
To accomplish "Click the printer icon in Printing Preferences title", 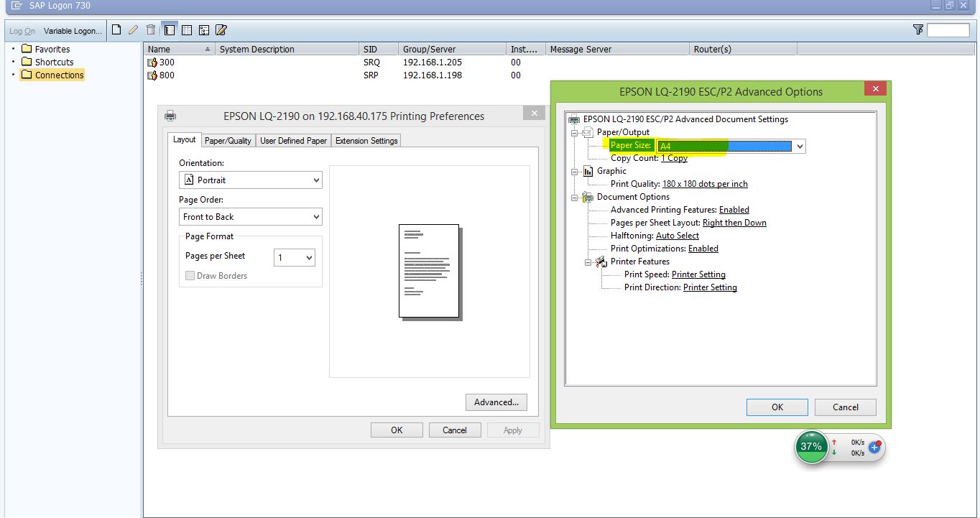I will 170,116.
